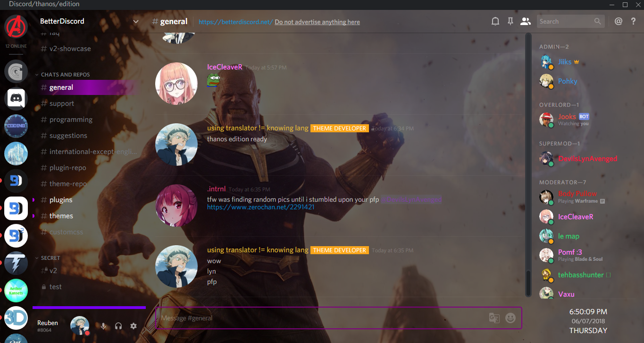Open User Settings with the gear icon
Screen dimensions: 644x343
click(133, 326)
